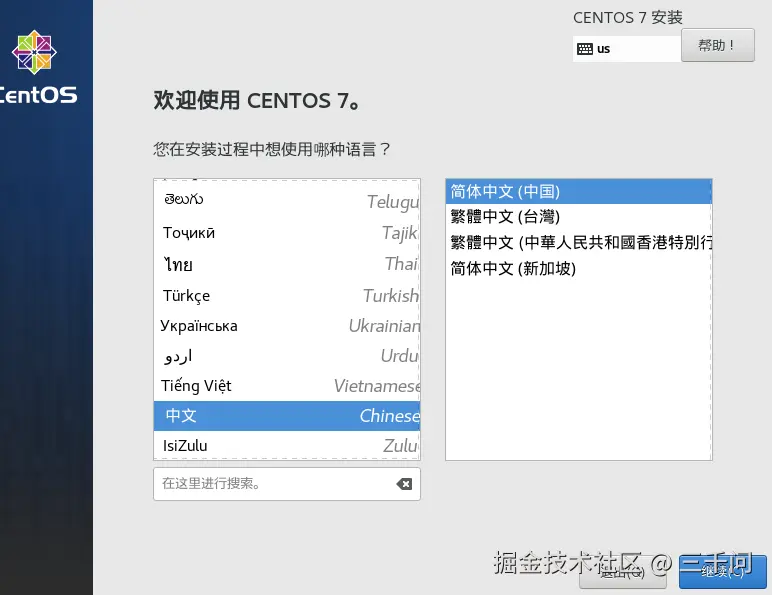
Task: Select Tajik (Тоҷикӣ) language row
Action: click(x=287, y=232)
